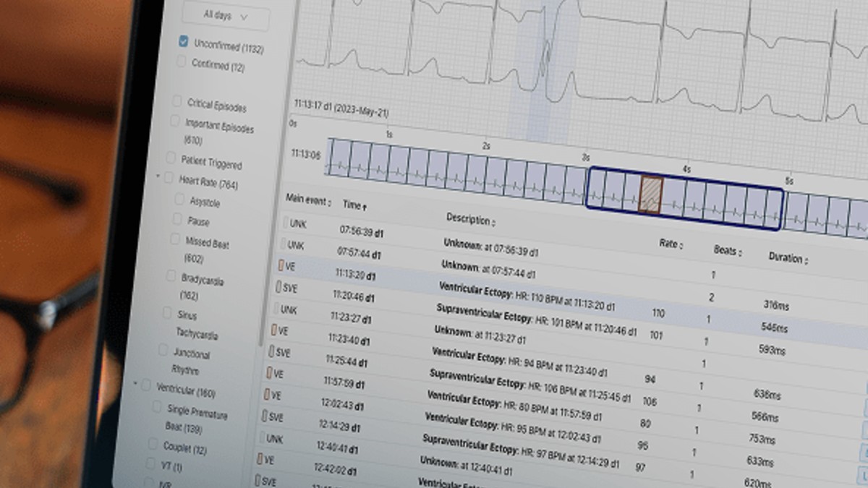Click the UNK marker icon for 07:57:44
This screenshot has width=868, height=488.
pos(284,244)
